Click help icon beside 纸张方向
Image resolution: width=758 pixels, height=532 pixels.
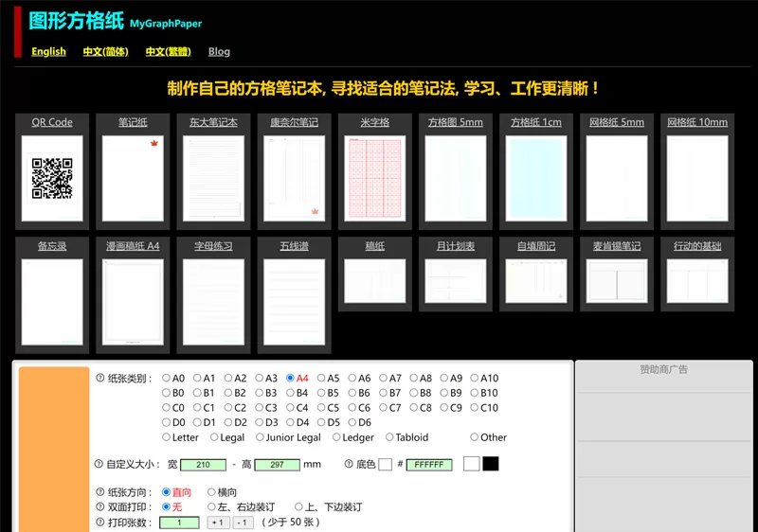[x=100, y=493]
